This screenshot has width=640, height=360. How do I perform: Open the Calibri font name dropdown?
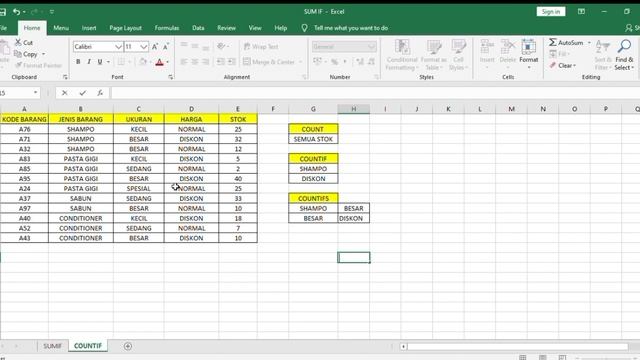tap(118, 47)
